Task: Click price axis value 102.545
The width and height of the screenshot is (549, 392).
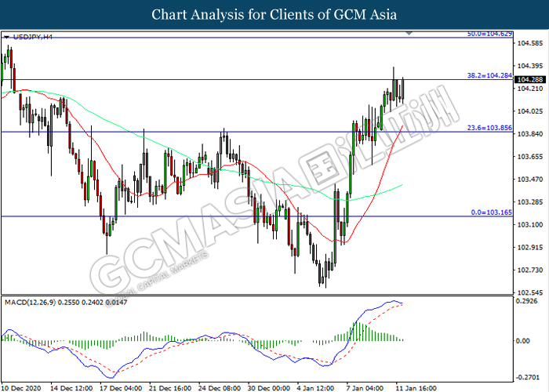Action: point(529,292)
